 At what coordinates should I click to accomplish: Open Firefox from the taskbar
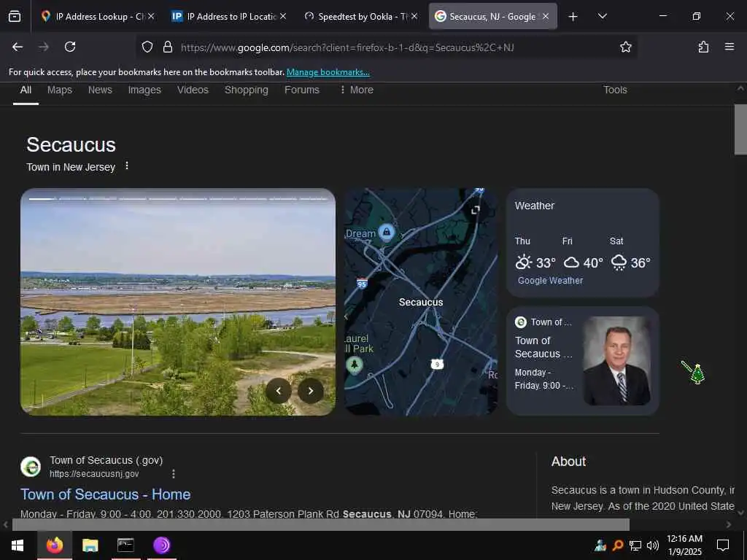pos(55,545)
